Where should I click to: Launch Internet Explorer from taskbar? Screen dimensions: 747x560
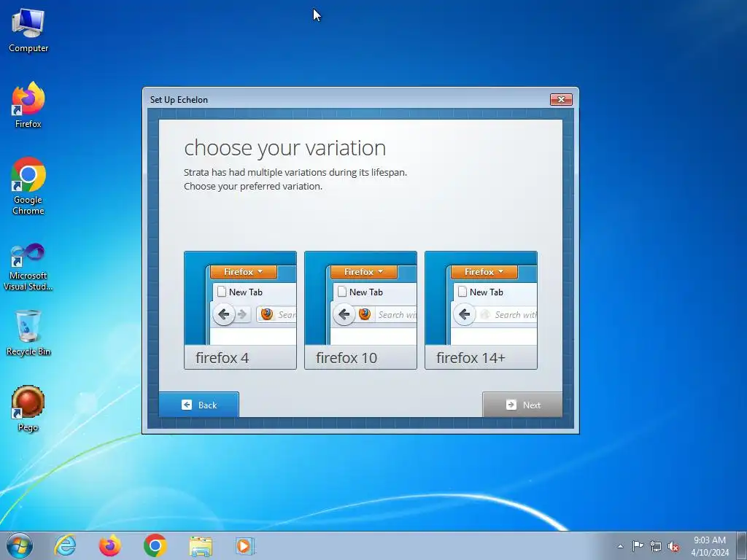65,545
